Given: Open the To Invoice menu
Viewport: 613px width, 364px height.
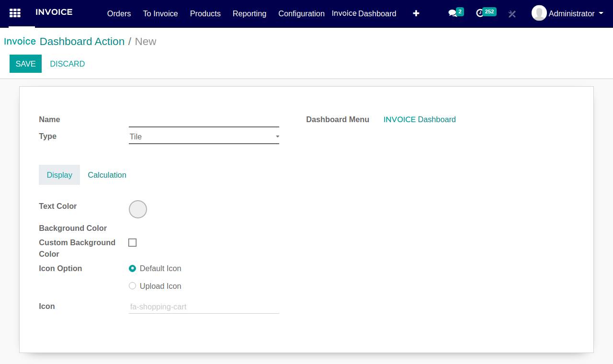Looking at the screenshot, I should click(160, 13).
